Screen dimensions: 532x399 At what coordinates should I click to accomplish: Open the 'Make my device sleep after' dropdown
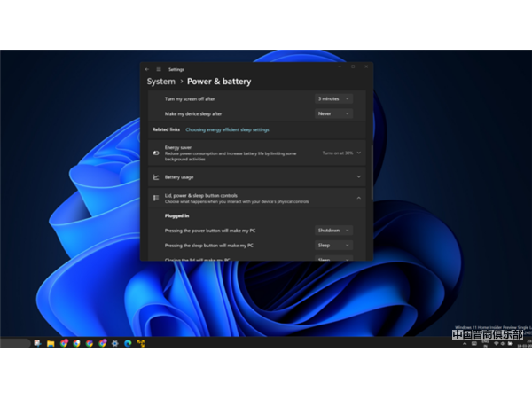click(333, 113)
